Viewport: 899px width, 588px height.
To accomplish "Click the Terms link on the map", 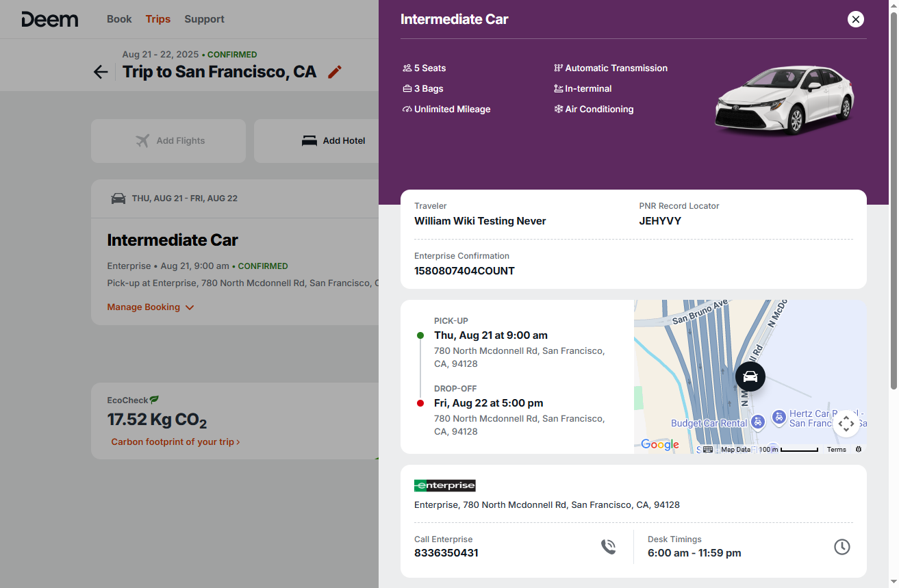I will (x=836, y=450).
